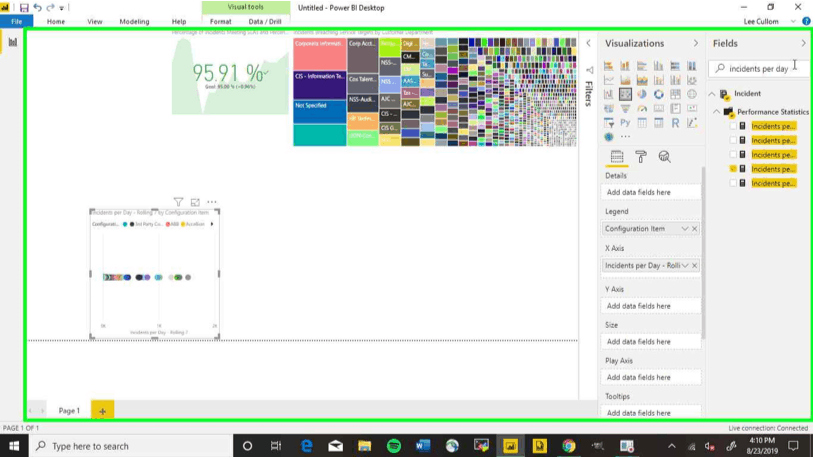This screenshot has width=815, height=459.
Task: Click the Undo arrow
Action: [x=37, y=8]
